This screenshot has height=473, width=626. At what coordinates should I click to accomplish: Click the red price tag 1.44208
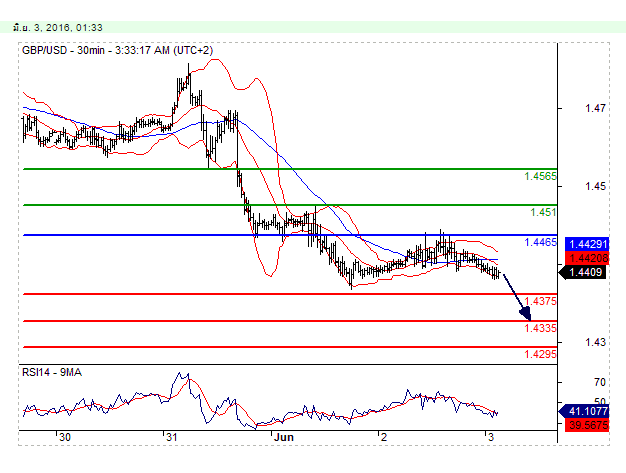click(x=587, y=258)
